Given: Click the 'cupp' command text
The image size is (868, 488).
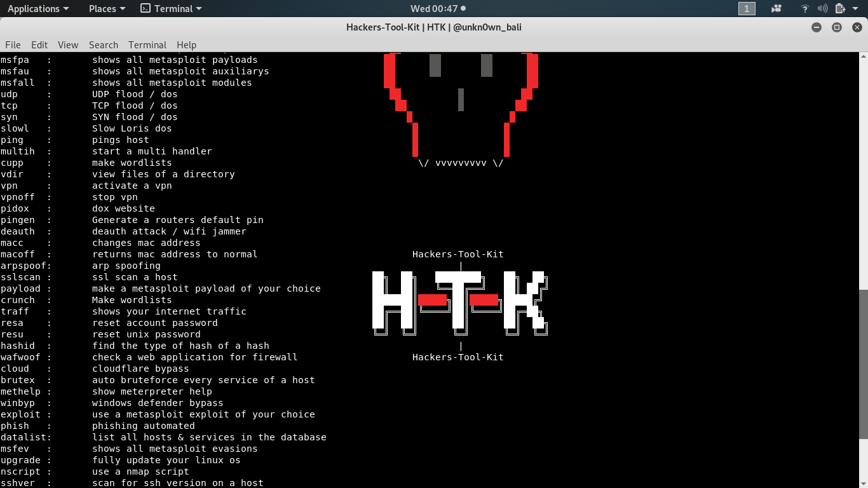Looking at the screenshot, I should click(12, 163).
